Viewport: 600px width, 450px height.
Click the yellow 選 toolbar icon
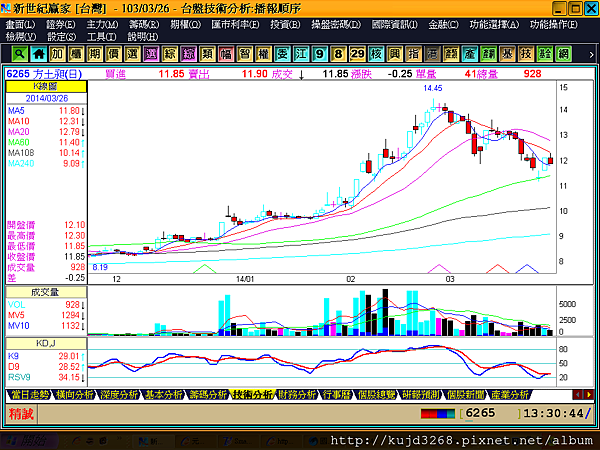click(x=132, y=54)
